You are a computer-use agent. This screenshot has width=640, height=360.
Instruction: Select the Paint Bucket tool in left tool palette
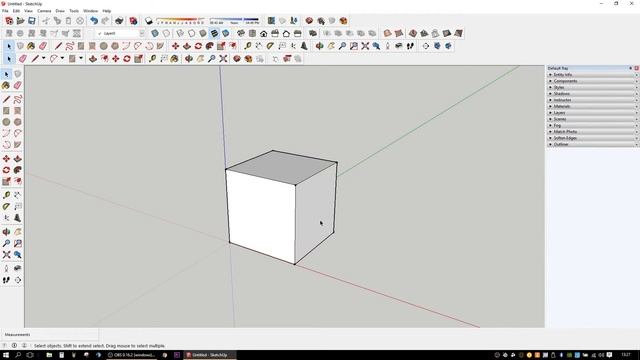coord(6,85)
